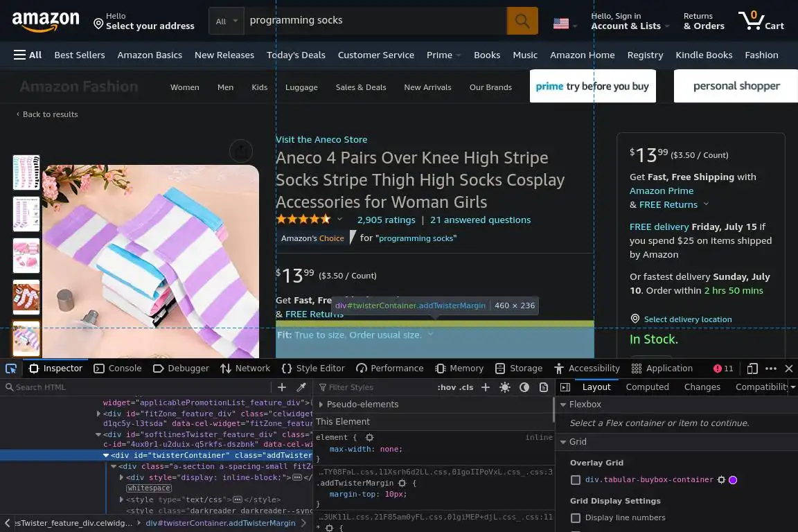Open the All departments search dropdown
This screenshot has height=532, width=798.
click(x=227, y=21)
